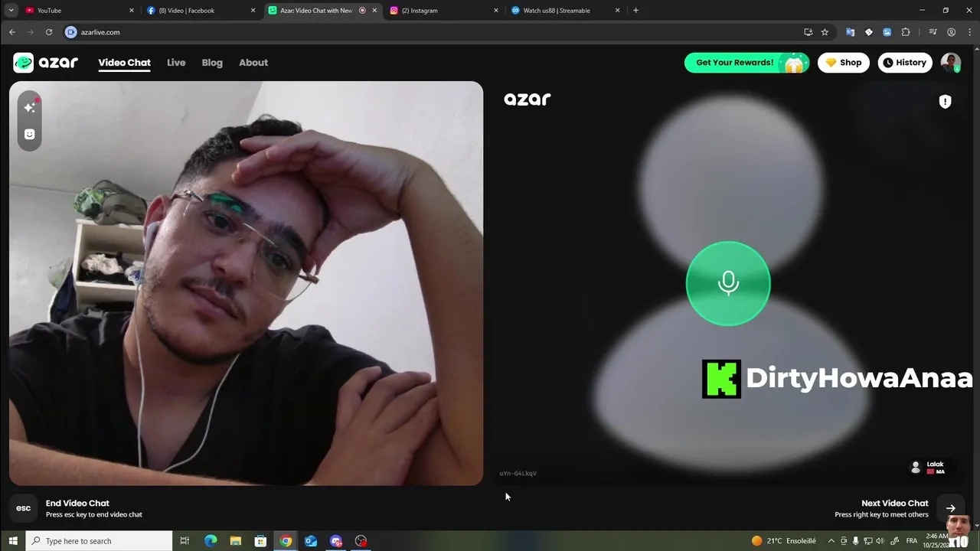
Task: Switch to the Facebook Video browser tab
Action: (201, 11)
